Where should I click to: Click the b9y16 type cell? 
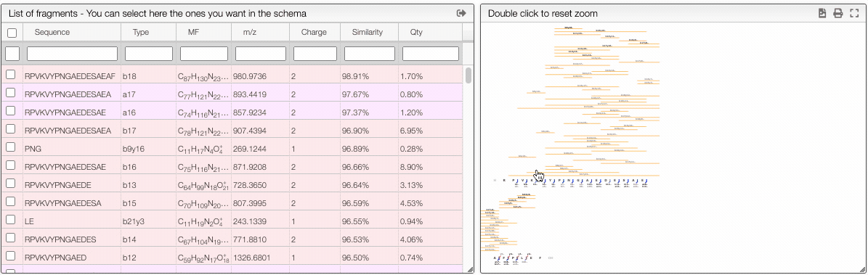click(134, 149)
